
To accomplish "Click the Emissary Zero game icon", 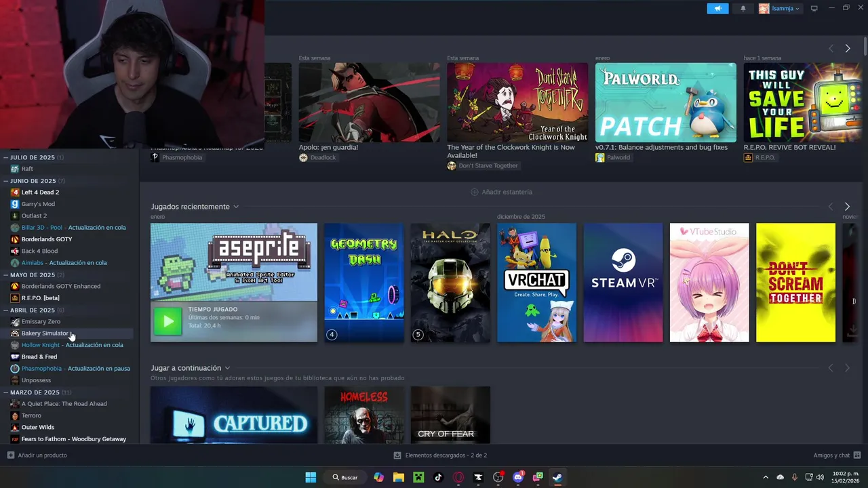I will (x=15, y=321).
